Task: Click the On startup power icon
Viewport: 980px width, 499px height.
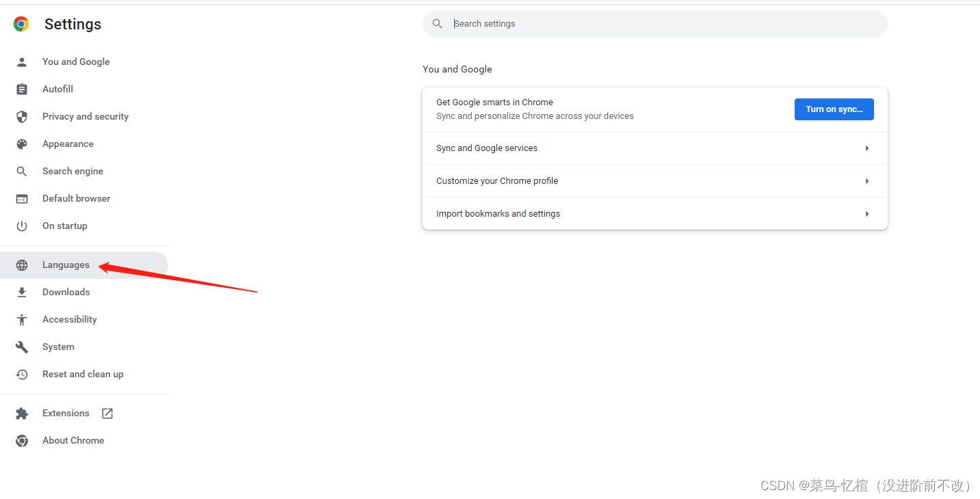Action: click(x=22, y=226)
